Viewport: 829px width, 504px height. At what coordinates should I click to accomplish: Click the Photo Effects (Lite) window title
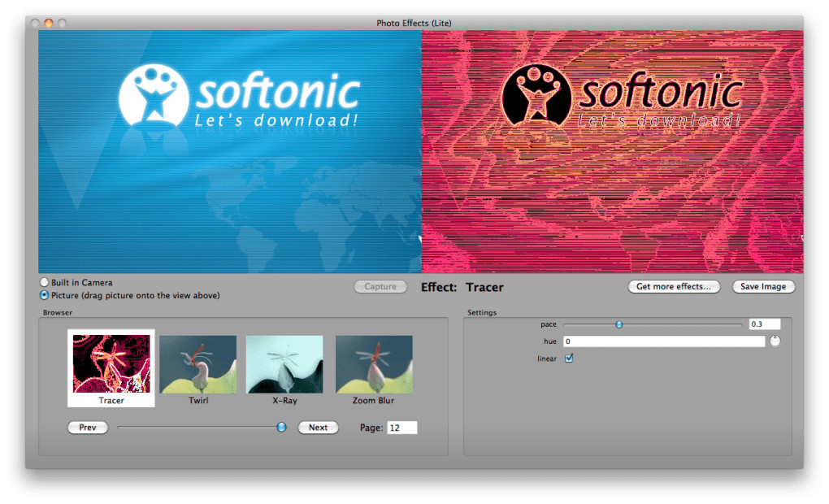(414, 23)
